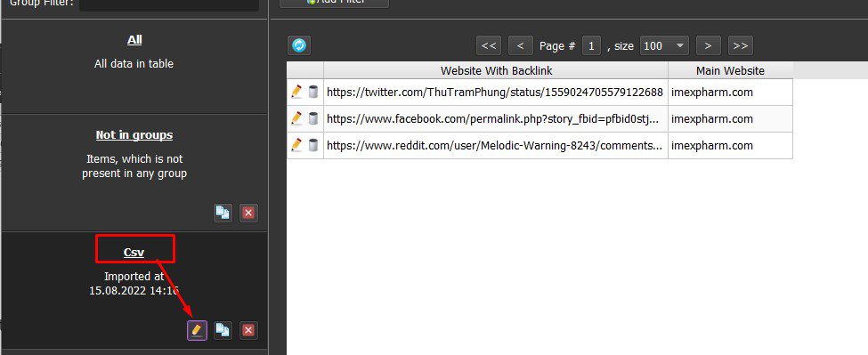Select the twitter.com ThuTramPhung URL cell
Screen dimensions: 868x355
pos(496,93)
